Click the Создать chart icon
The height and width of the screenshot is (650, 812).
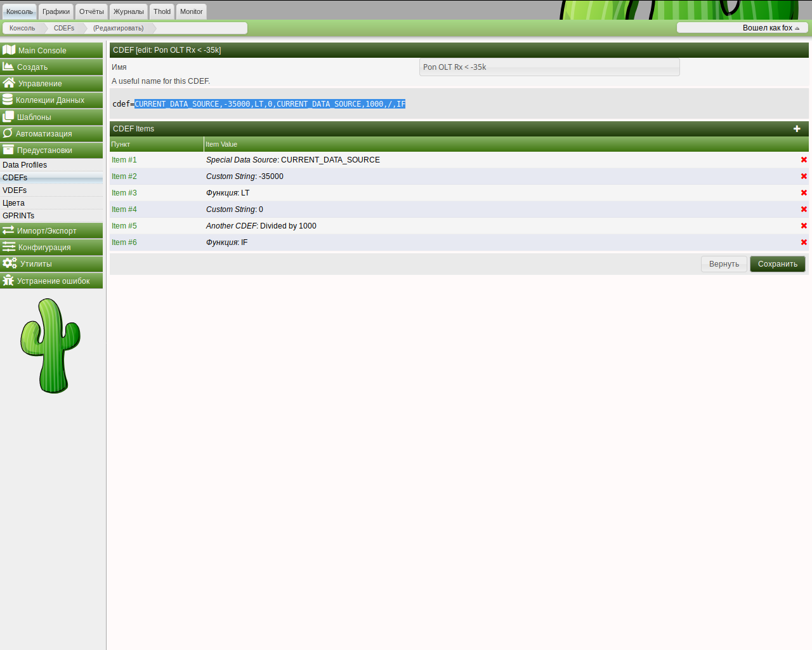click(x=8, y=66)
